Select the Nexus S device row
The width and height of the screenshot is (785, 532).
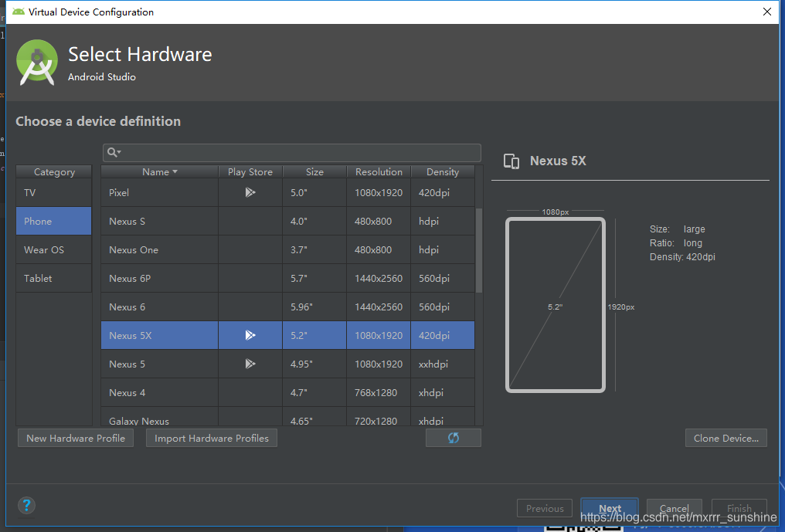coord(288,221)
